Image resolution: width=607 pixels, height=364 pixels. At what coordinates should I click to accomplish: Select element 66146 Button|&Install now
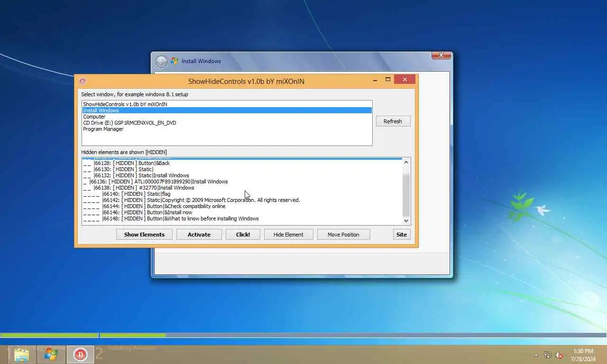(x=242, y=212)
